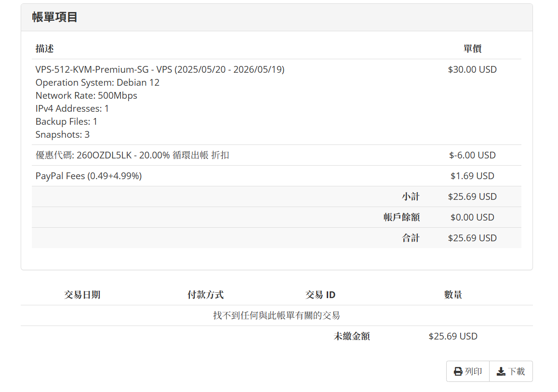Click the 小計 subtotal row

click(x=411, y=196)
